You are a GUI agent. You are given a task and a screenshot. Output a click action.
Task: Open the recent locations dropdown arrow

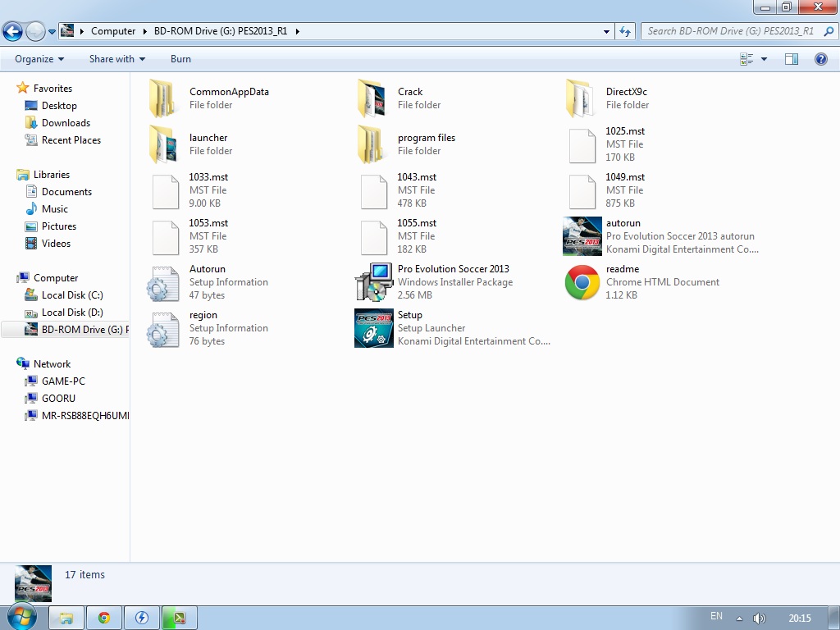point(52,32)
